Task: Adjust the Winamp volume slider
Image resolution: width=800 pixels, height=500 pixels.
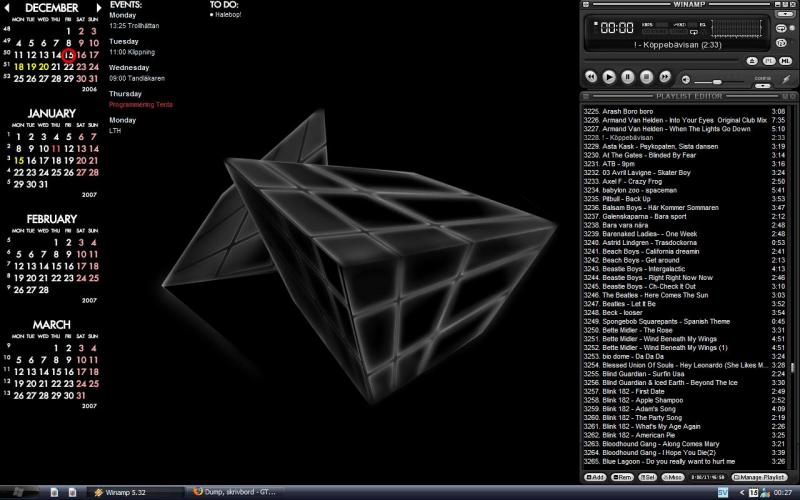Action: 718,82
